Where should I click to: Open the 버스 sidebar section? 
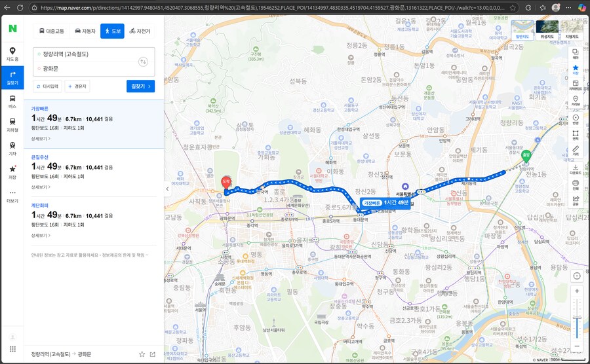(12, 101)
